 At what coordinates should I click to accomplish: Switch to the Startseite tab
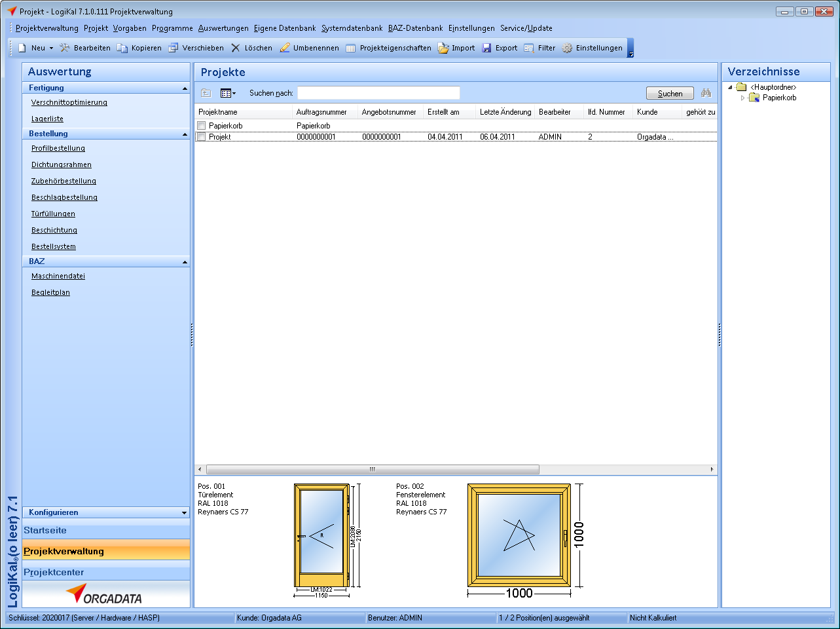(106, 530)
